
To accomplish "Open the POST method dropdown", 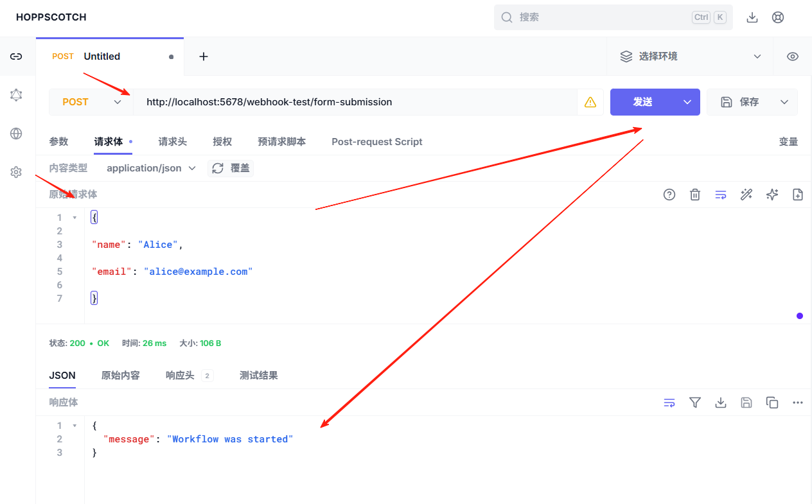I will (91, 102).
